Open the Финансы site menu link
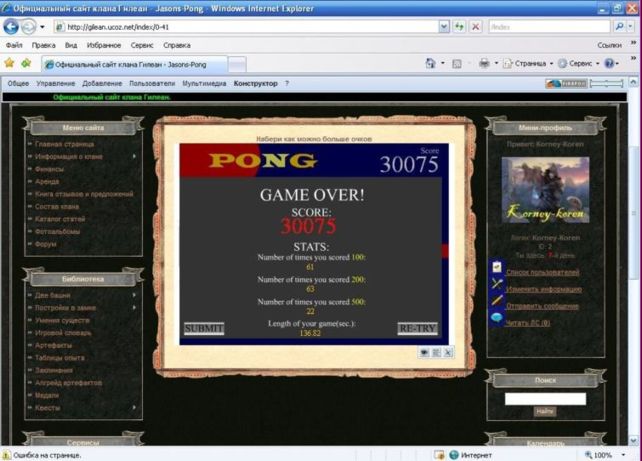Viewport: 642px width, 461px height. [x=49, y=169]
